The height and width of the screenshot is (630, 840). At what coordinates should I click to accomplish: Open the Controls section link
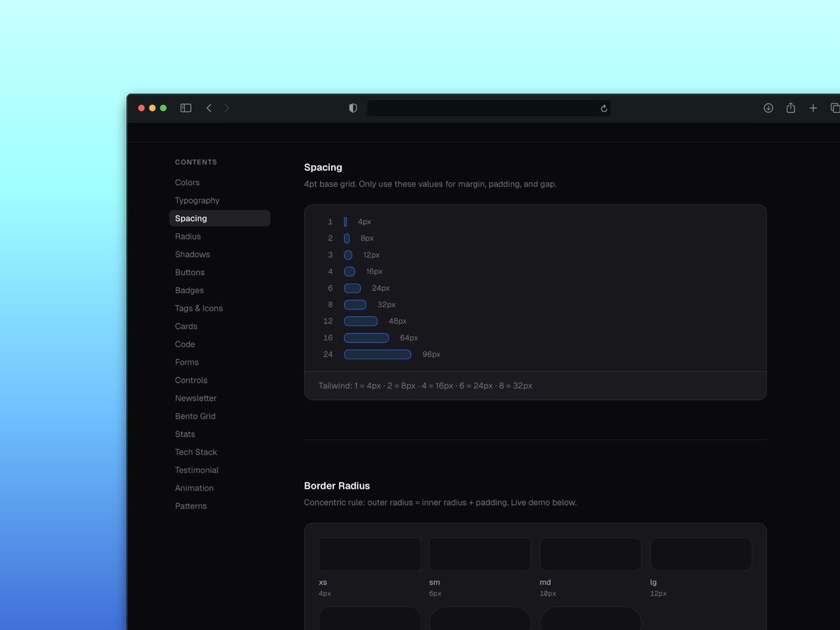coord(191,380)
